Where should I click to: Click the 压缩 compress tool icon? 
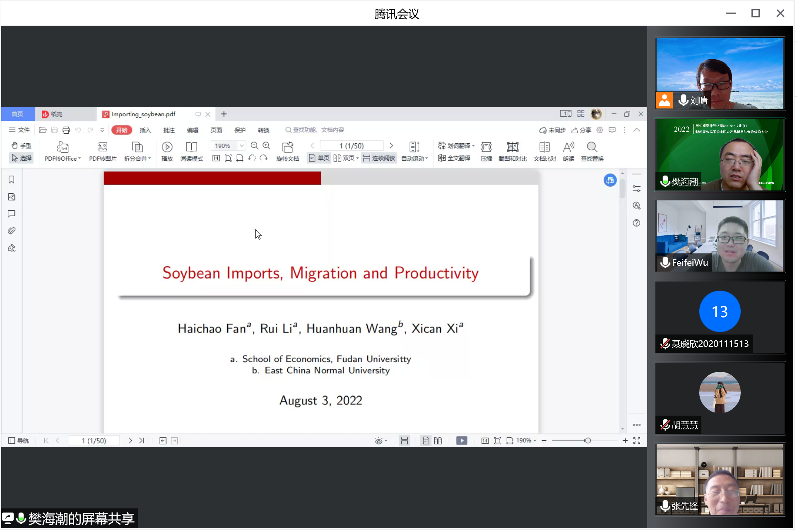(x=486, y=147)
